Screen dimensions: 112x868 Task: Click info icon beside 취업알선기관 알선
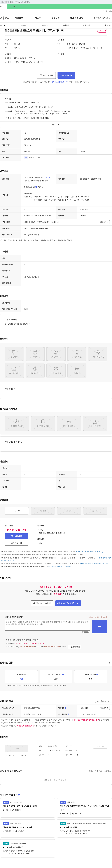[x=63, y=674]
